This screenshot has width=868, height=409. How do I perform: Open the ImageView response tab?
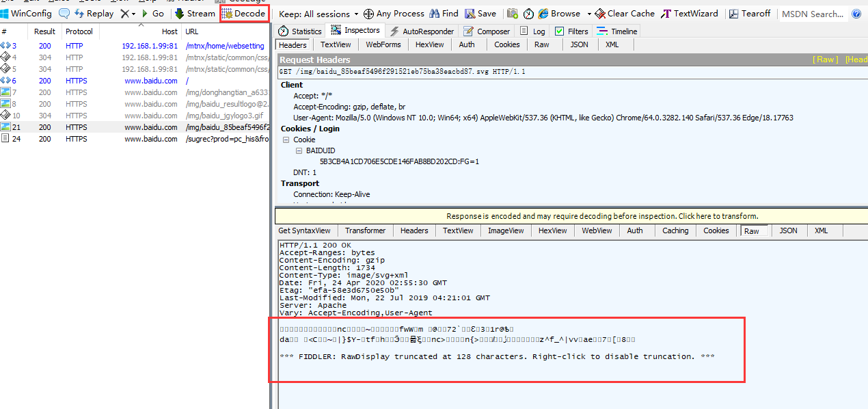[x=506, y=230]
